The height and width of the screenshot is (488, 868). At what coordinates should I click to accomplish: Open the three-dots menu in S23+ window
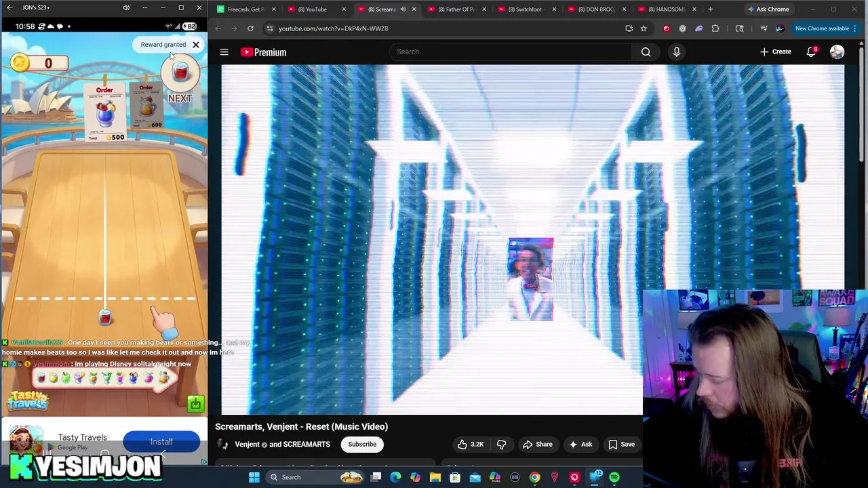tap(144, 7)
